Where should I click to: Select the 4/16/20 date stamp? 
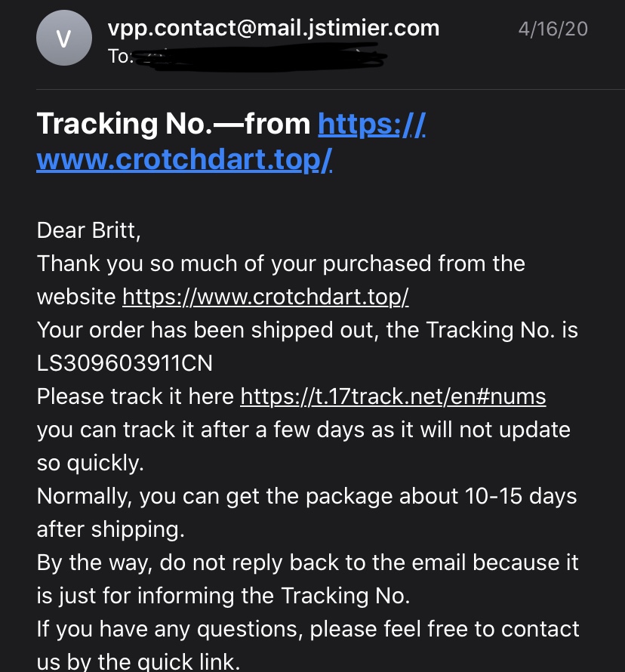[553, 29]
